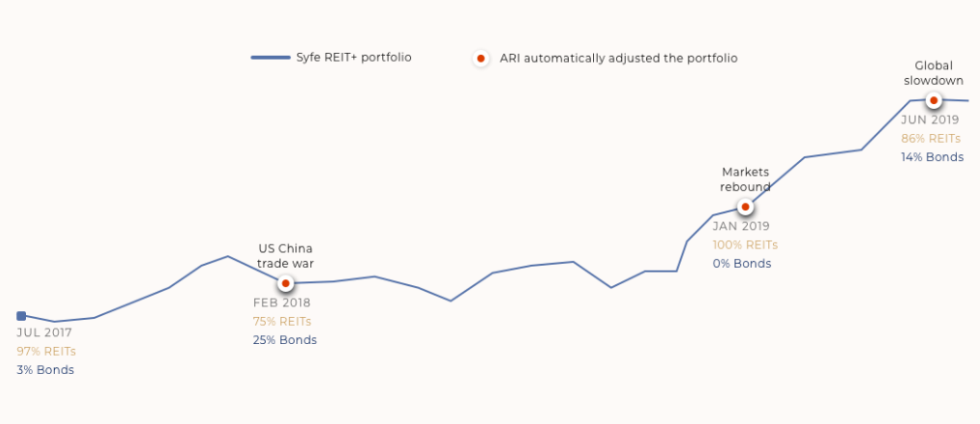Click the 97% REITs allocation text

pyautogui.click(x=46, y=352)
